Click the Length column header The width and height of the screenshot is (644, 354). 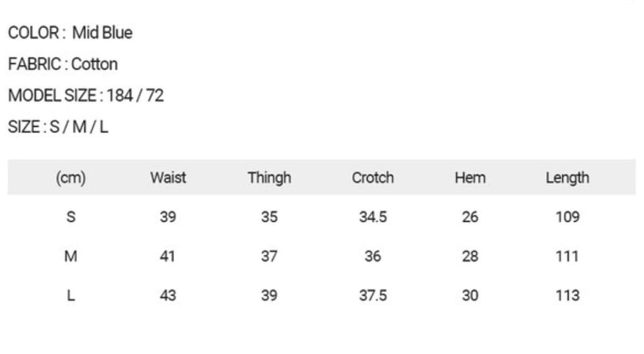[x=567, y=178]
